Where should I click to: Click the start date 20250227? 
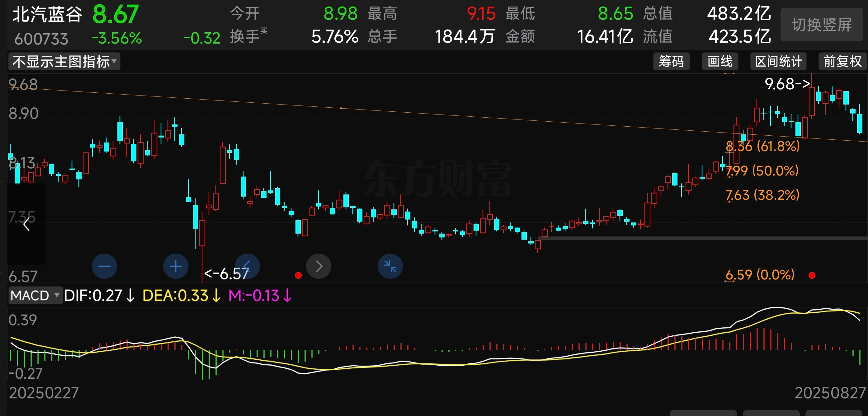(44, 393)
